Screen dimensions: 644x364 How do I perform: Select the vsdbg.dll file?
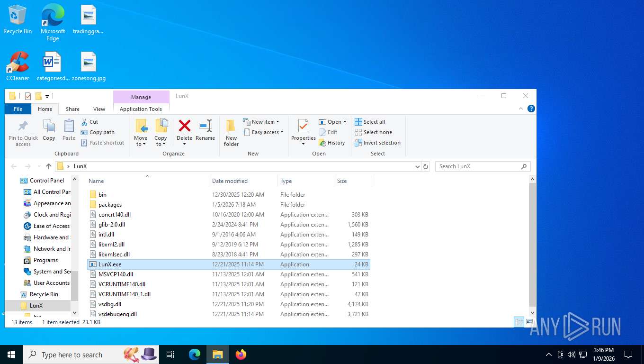pos(228,304)
